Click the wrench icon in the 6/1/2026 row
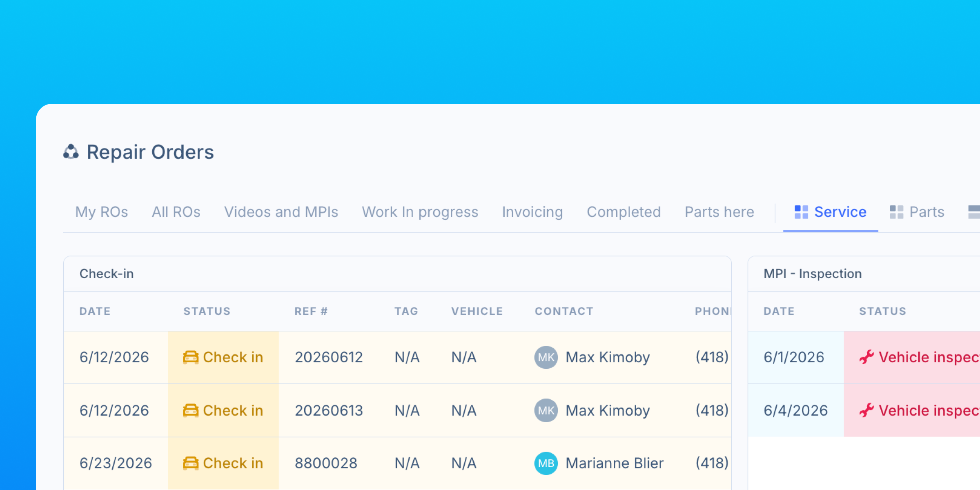 (x=866, y=357)
